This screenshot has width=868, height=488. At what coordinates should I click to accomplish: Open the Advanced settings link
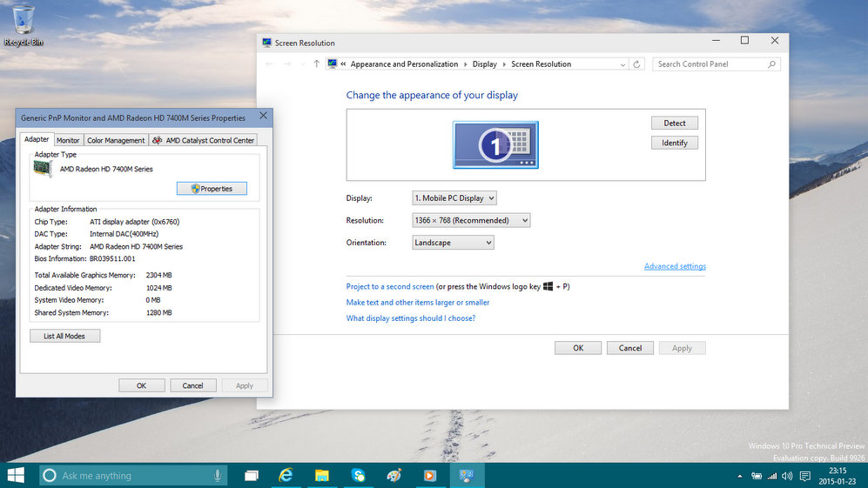[x=675, y=266]
